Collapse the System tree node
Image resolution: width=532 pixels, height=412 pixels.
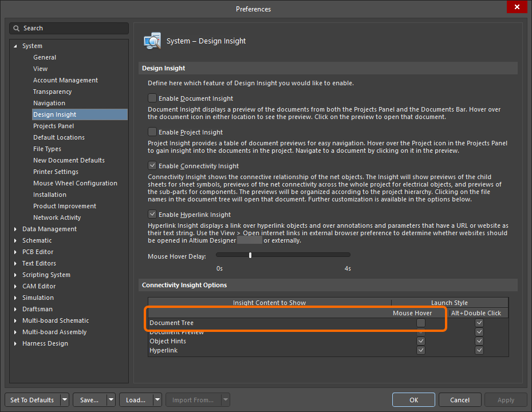(x=15, y=46)
